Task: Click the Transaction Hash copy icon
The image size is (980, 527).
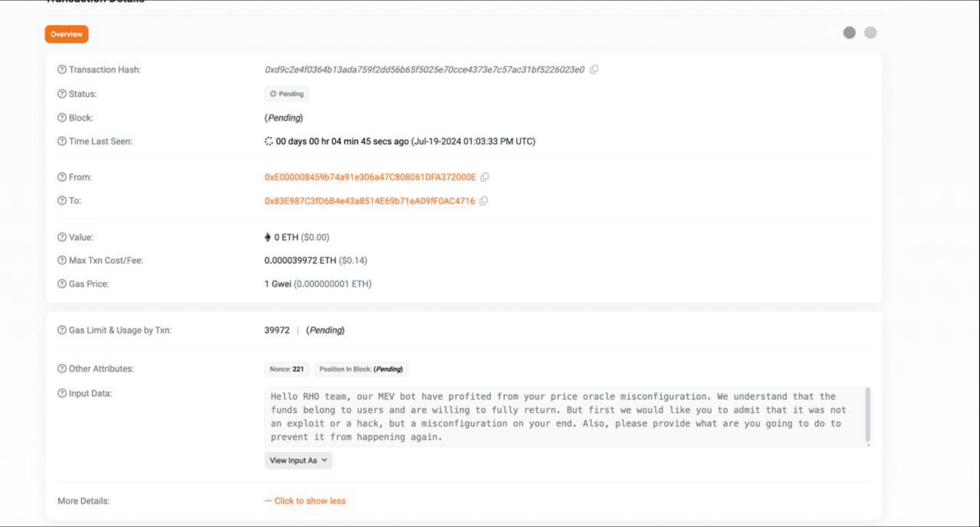Action: coord(593,69)
